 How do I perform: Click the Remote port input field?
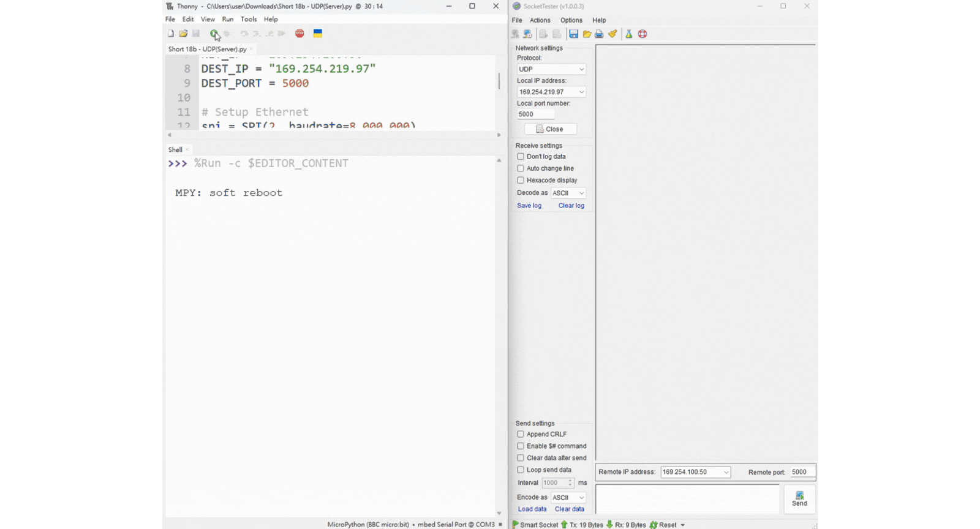coord(802,472)
